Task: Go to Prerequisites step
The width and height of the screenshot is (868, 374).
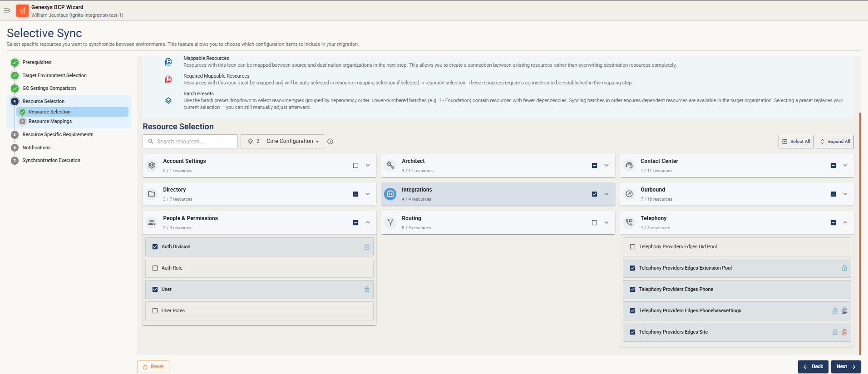Action: click(37, 63)
